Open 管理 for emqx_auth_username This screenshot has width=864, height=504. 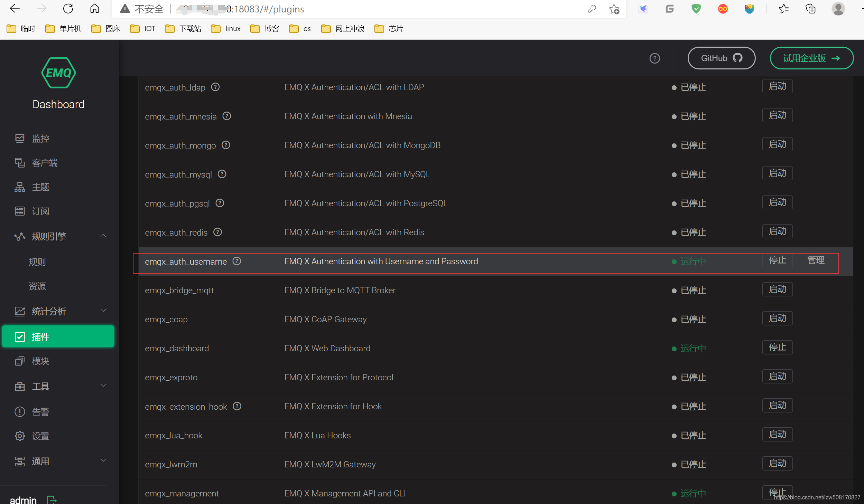(816, 260)
